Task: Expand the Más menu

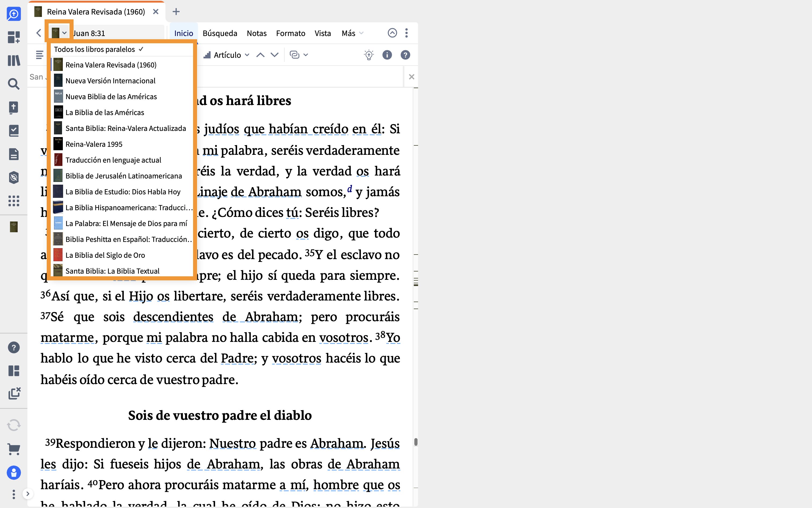Action: [352, 33]
